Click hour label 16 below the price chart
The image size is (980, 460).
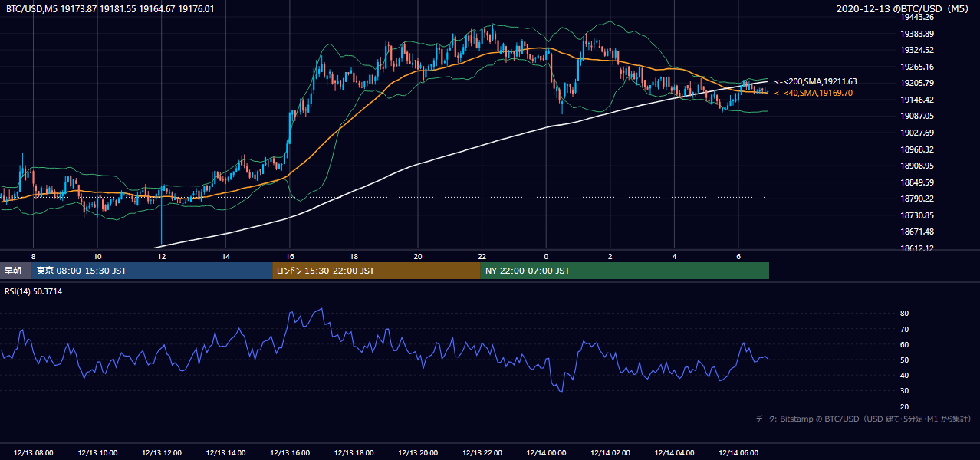click(x=290, y=256)
